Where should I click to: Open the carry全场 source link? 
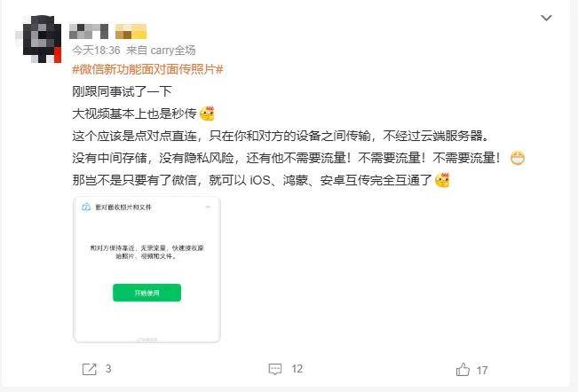tap(173, 50)
